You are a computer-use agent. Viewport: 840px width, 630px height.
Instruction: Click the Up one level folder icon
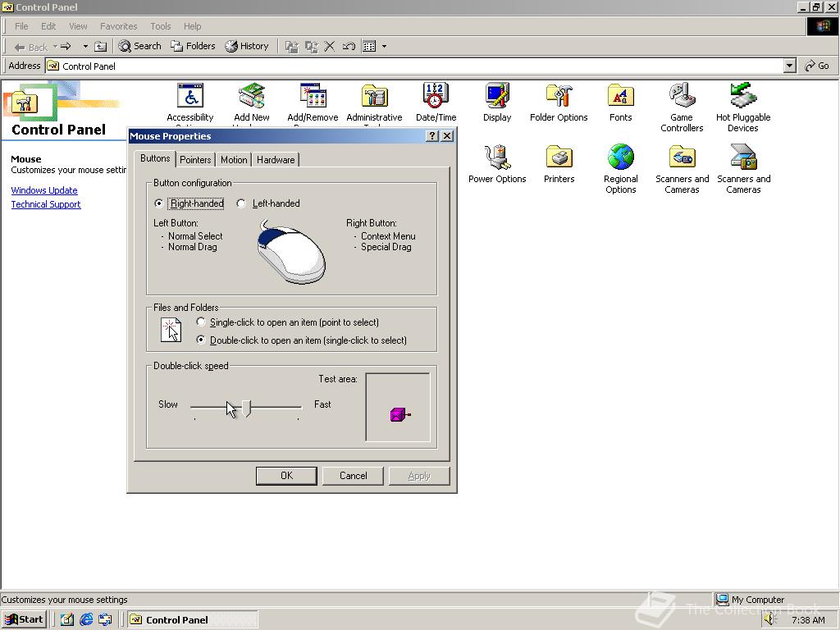pos(100,47)
